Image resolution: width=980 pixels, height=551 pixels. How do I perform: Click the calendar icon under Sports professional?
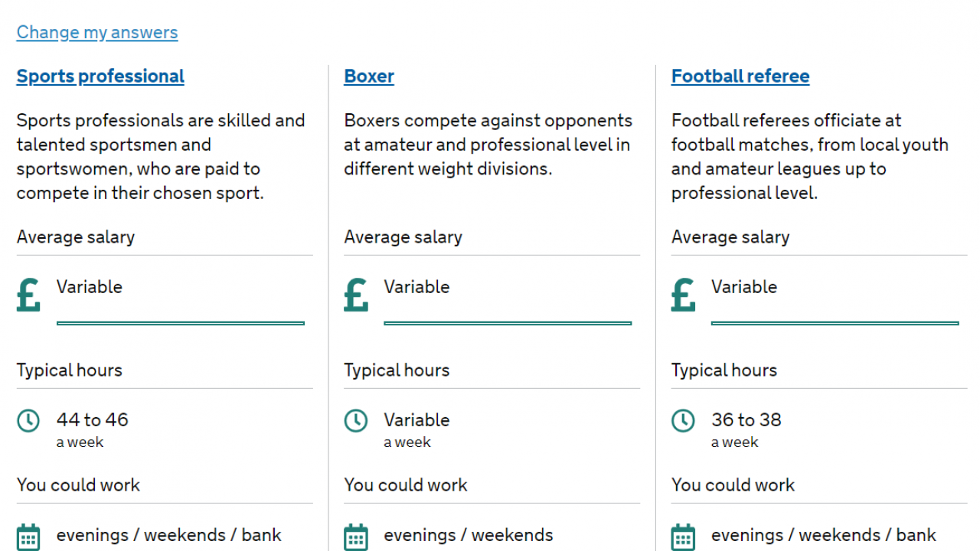click(28, 536)
